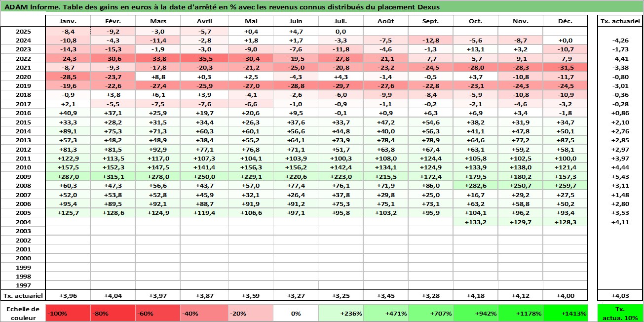644x322 pixels.
Task: Select the +236% green color scale swatch
Action: click(341, 313)
